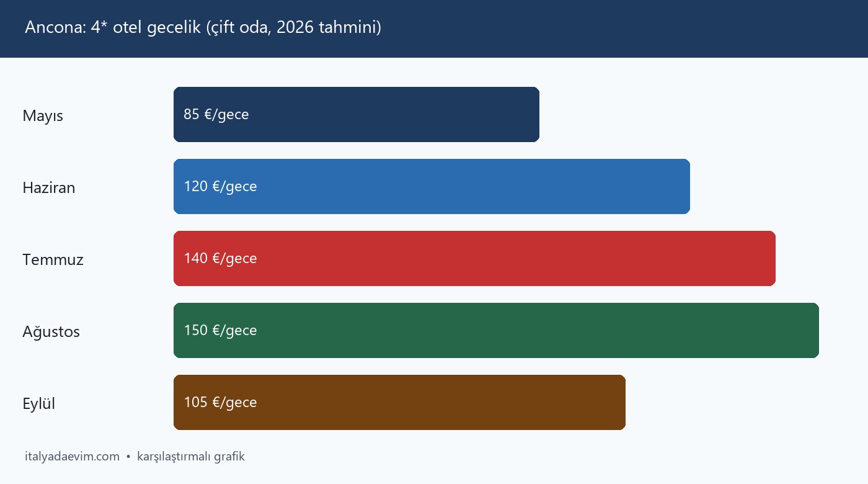Click the brown Eylül bar
Screen dimensions: 868x484
click(x=399, y=402)
